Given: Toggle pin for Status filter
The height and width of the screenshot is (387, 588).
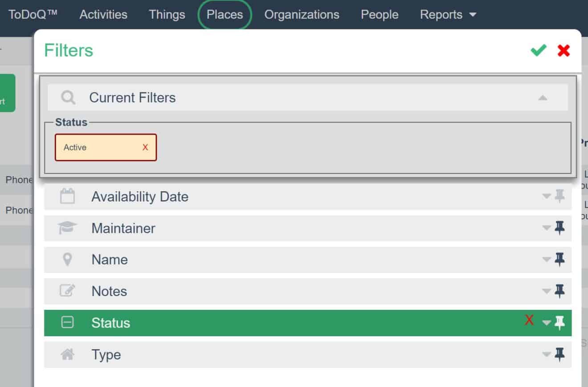Looking at the screenshot, I should point(560,323).
